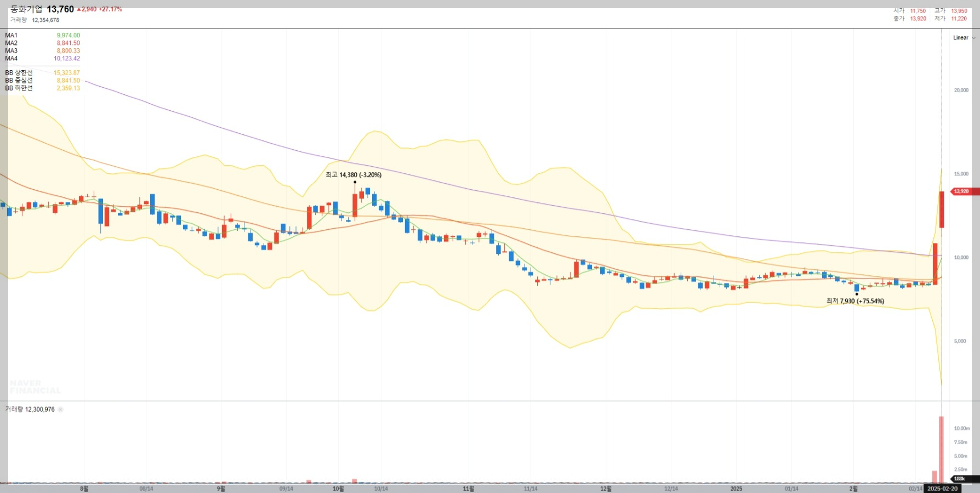
Task: Click the 12/14 time axis label
Action: pyautogui.click(x=671, y=489)
